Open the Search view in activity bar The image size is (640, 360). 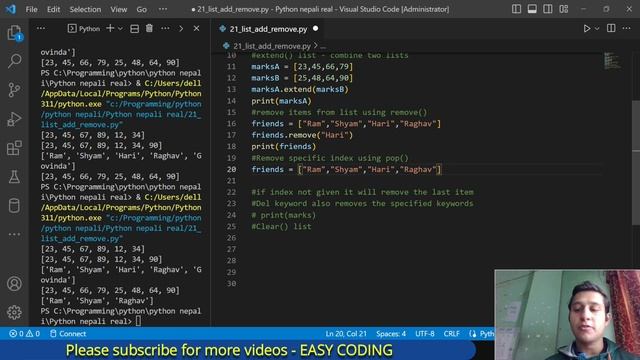pyautogui.click(x=14, y=61)
